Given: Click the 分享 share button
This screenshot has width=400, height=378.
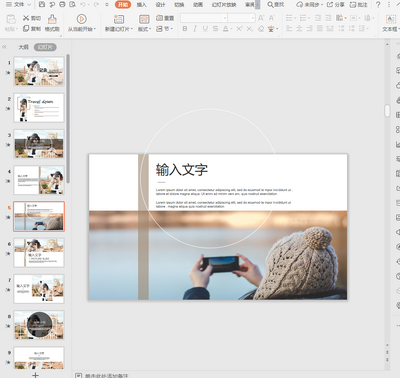Looking at the screenshot, I should 336,4.
